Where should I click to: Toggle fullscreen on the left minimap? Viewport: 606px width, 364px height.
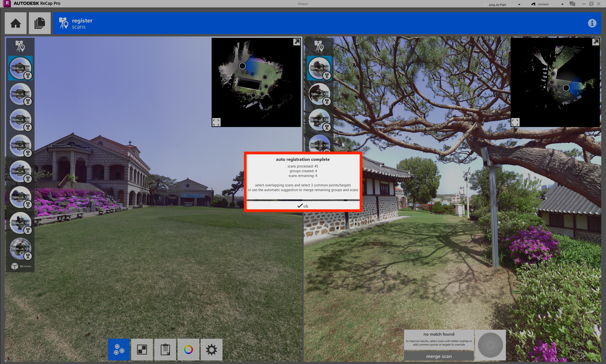(216, 122)
